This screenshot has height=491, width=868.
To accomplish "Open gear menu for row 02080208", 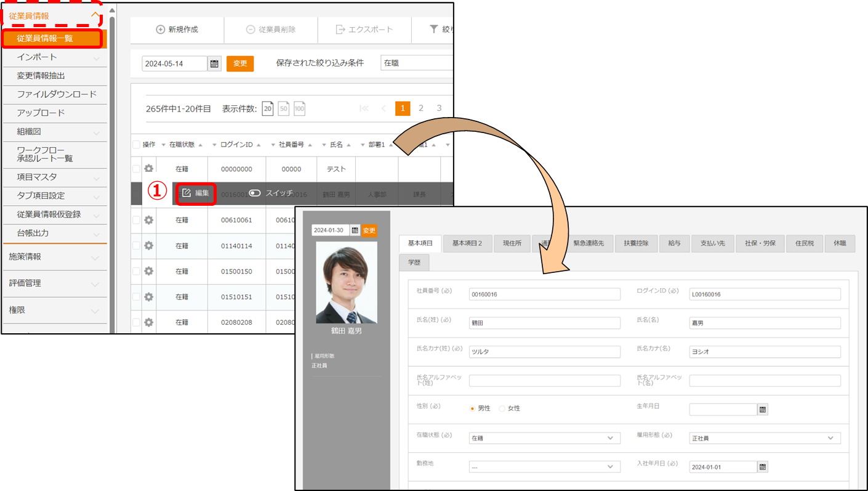I will [x=148, y=322].
